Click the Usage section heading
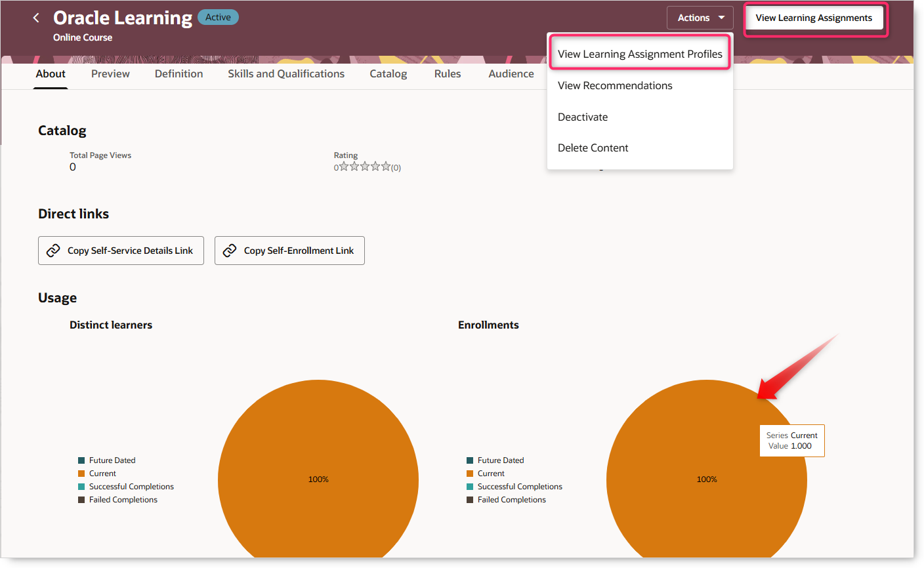Screen dimensions: 924x568 tap(57, 298)
